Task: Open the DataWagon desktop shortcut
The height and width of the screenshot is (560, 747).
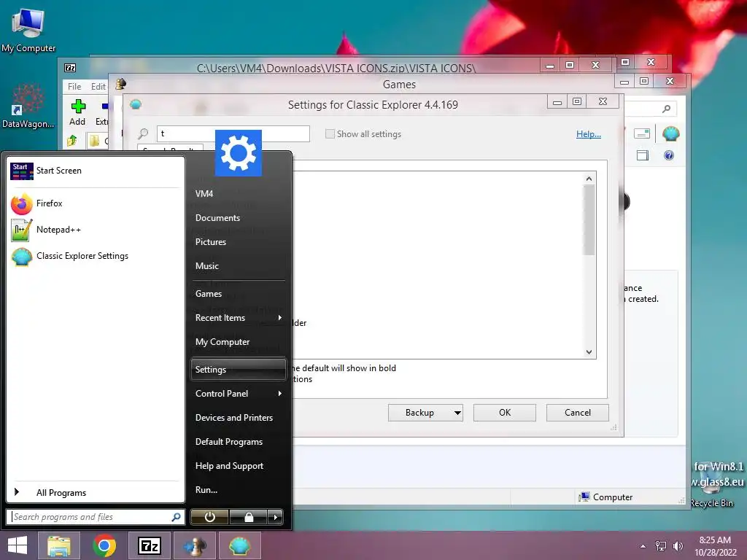Action: pyautogui.click(x=28, y=106)
